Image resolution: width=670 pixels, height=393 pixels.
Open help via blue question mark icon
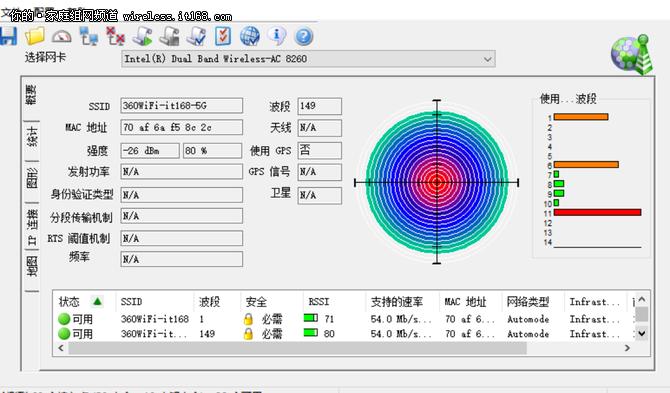coord(304,37)
